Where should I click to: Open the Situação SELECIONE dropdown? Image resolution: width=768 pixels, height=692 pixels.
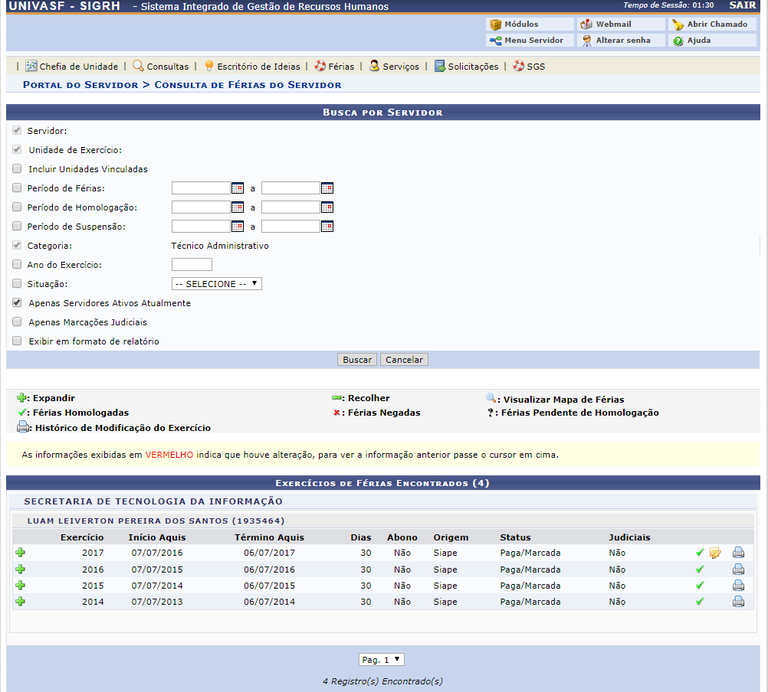pos(216,284)
